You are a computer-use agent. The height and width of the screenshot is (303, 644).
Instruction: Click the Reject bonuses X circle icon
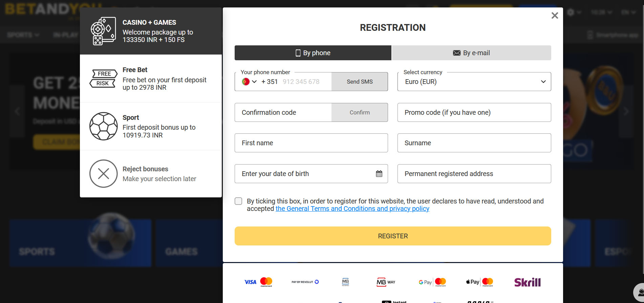[103, 174]
